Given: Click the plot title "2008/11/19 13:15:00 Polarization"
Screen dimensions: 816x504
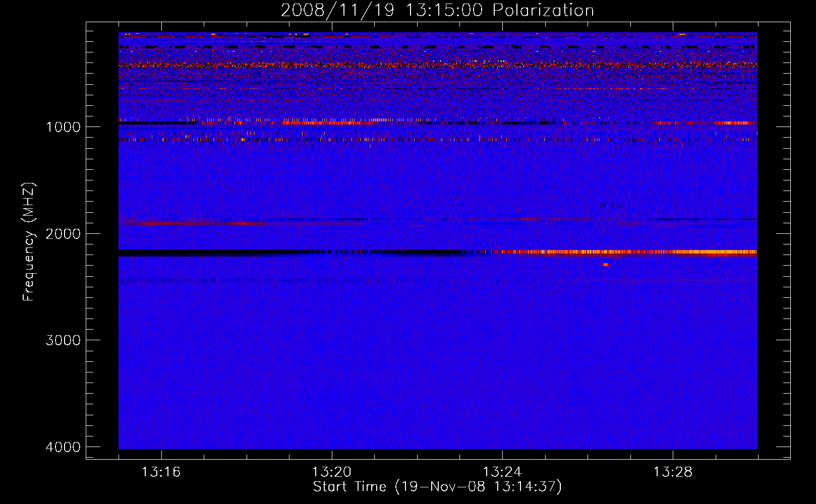Looking at the screenshot, I should pyautogui.click(x=437, y=11).
